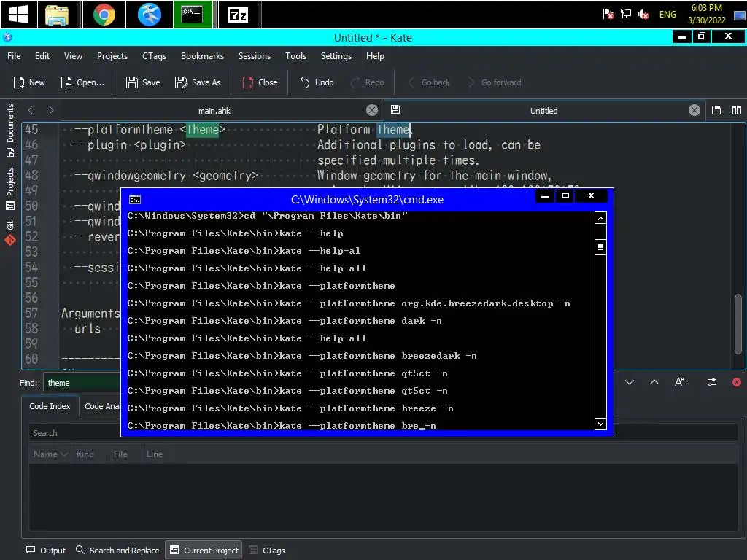Click the Find text field containing theme
This screenshot has width=747, height=560.
pyautogui.click(x=82, y=383)
